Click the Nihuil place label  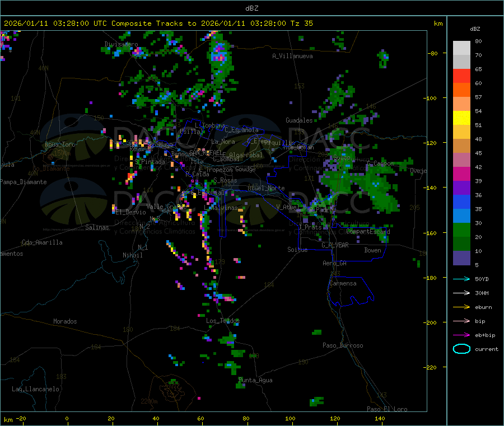tap(132, 255)
